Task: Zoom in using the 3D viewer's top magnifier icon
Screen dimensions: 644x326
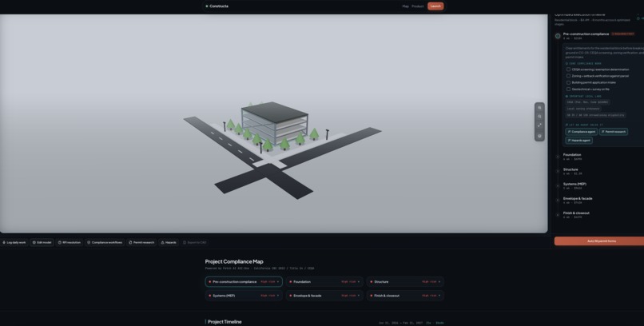Action: pyautogui.click(x=539, y=108)
